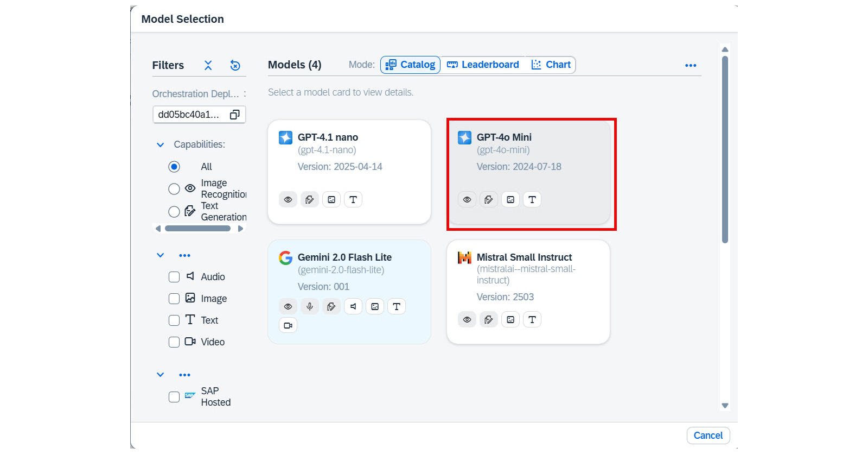Switch to Leaderboard mode

(483, 65)
